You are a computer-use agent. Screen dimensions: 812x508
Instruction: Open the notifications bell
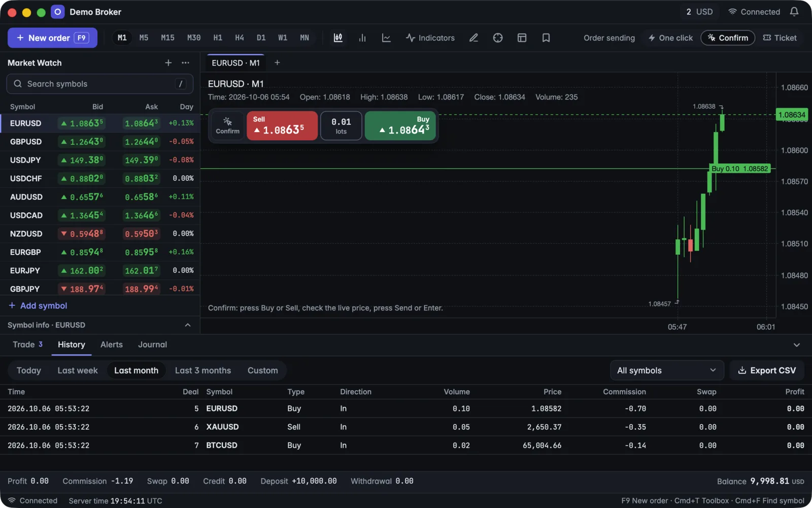(794, 12)
